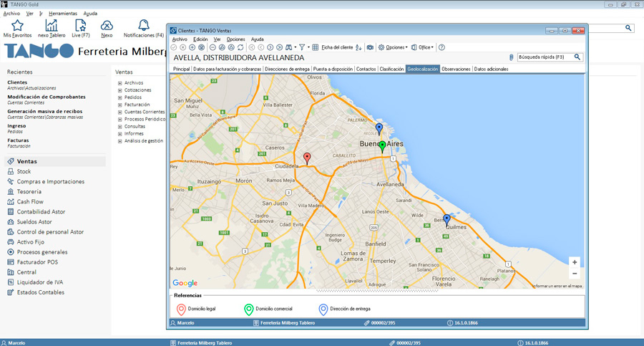
Task: Expand the Análisis de gestión node
Action: click(x=120, y=141)
